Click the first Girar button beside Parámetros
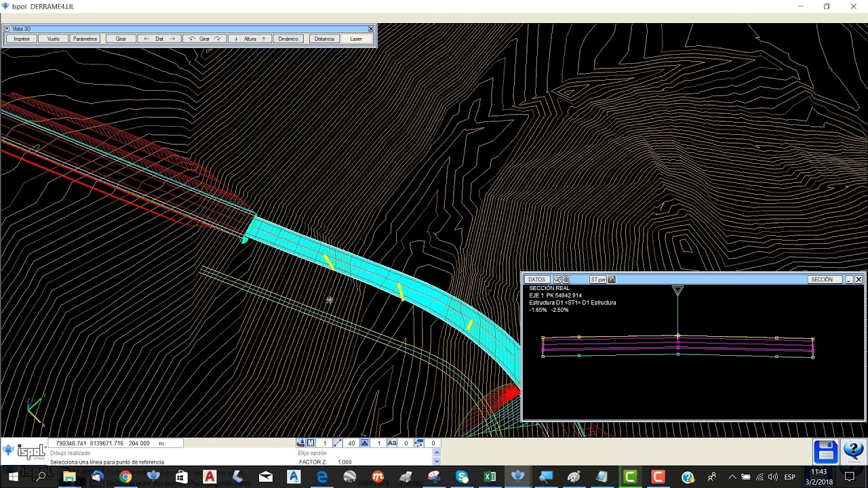This screenshot has height=488, width=868. (121, 39)
